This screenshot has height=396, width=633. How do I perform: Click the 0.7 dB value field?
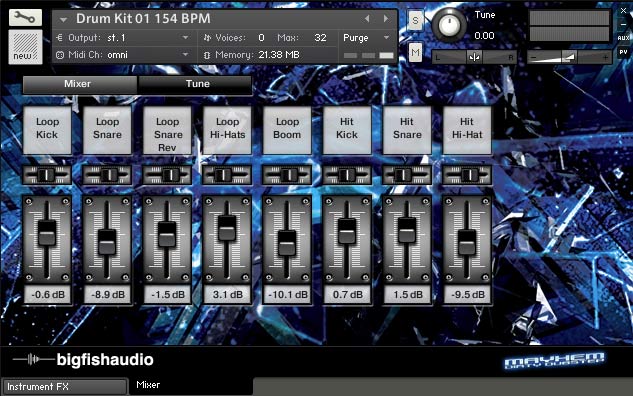347,295
